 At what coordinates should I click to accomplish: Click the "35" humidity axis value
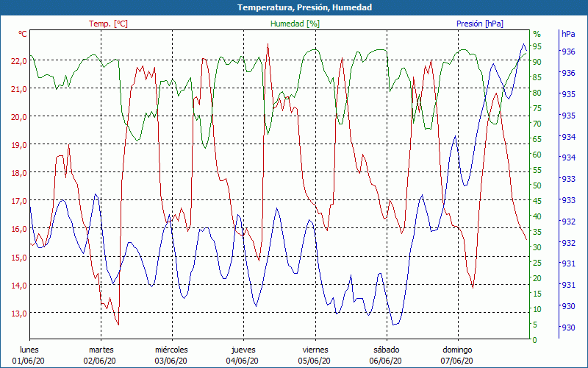(x=537, y=232)
